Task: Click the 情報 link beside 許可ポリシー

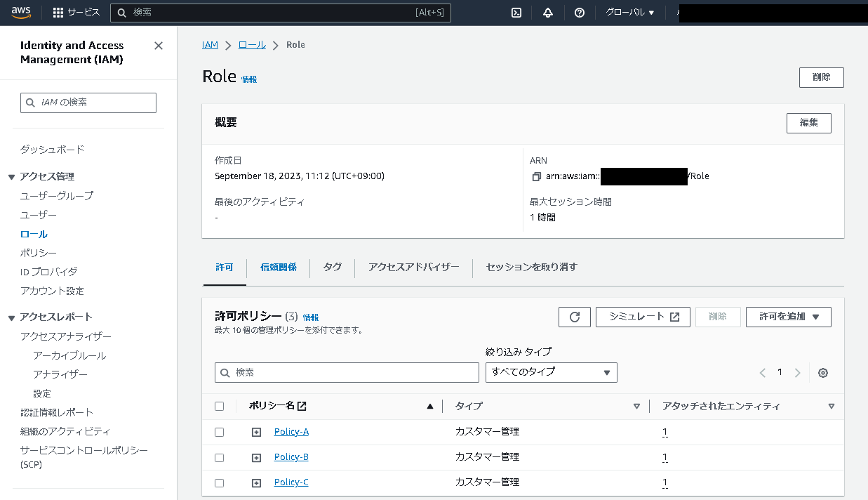Action: point(311,317)
